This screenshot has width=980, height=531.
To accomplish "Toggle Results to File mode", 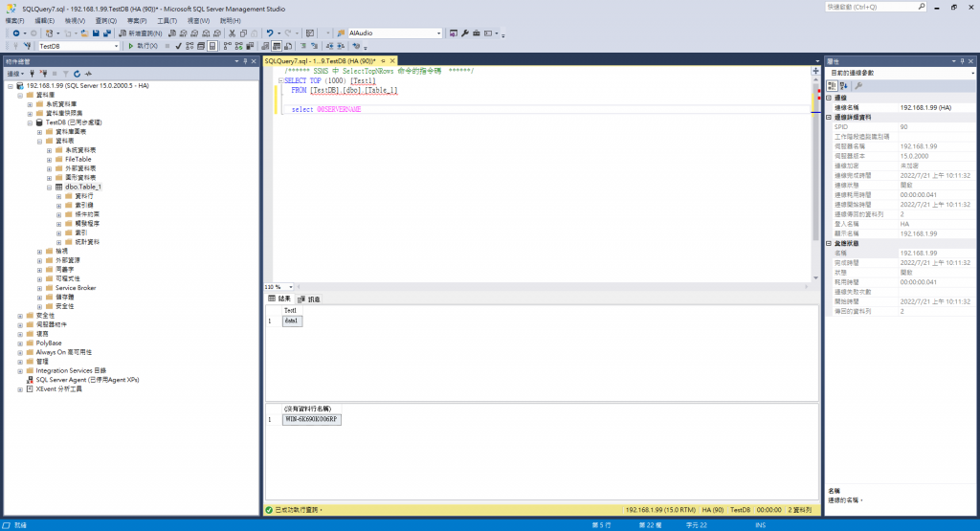I will (288, 46).
